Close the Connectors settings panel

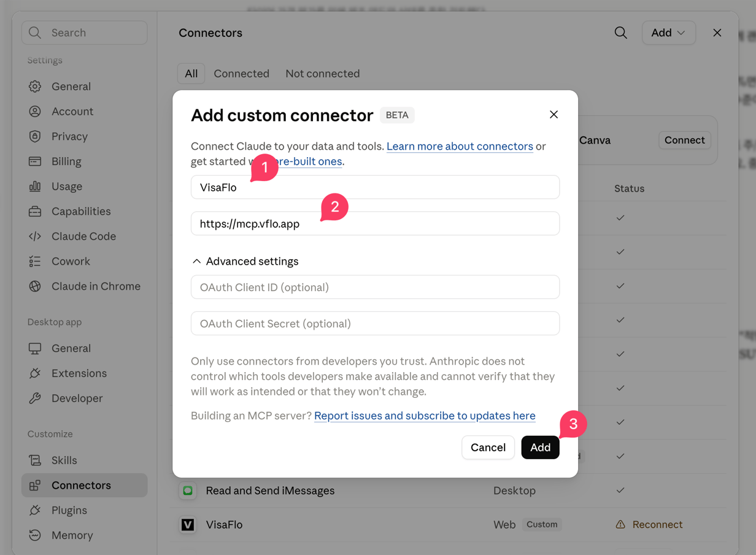pyautogui.click(x=717, y=33)
